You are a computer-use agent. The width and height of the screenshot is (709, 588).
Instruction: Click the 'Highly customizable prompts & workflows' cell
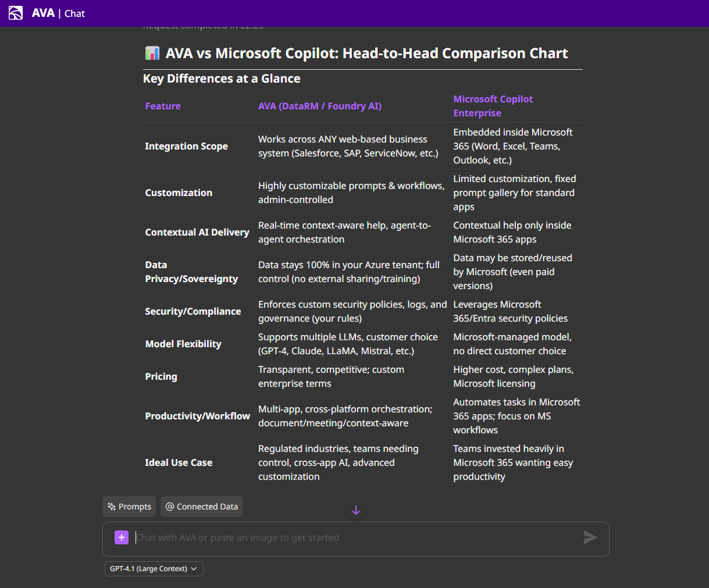point(351,193)
